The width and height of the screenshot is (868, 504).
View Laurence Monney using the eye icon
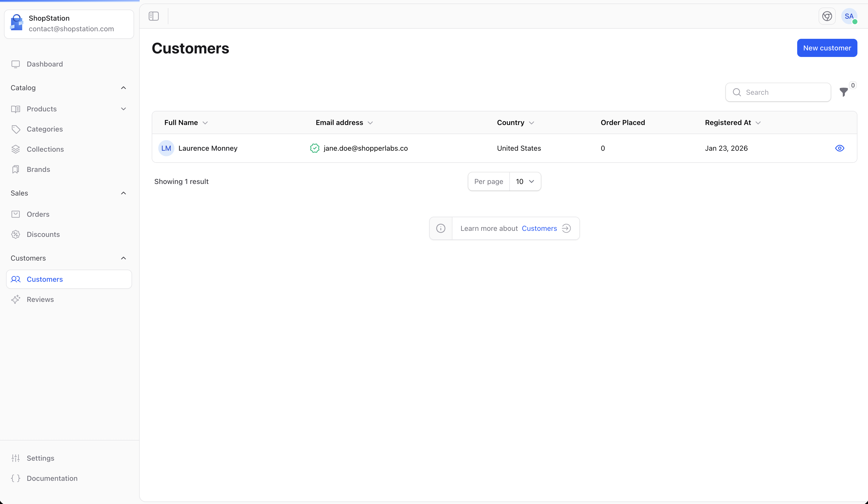click(840, 148)
